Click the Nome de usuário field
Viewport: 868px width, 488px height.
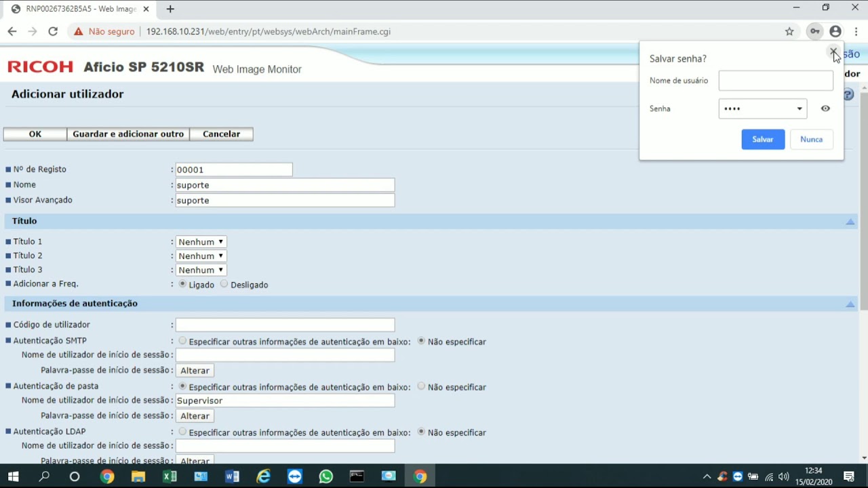point(776,81)
